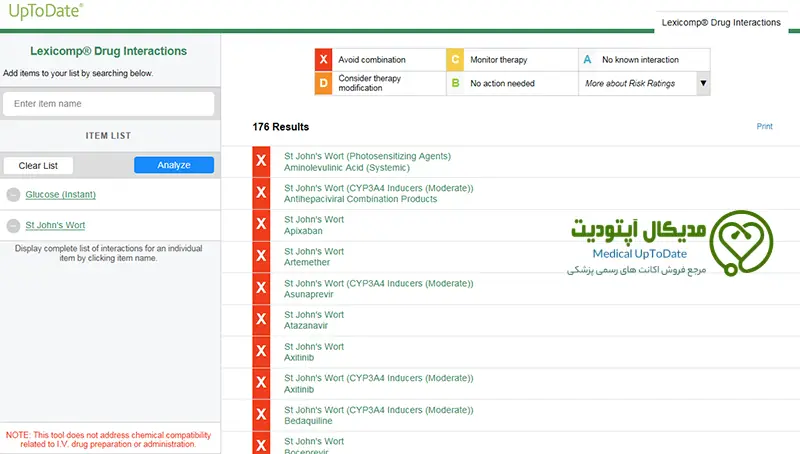Open the Glucose (Instant) item link
Viewport: 800px width, 454px height.
click(x=60, y=194)
